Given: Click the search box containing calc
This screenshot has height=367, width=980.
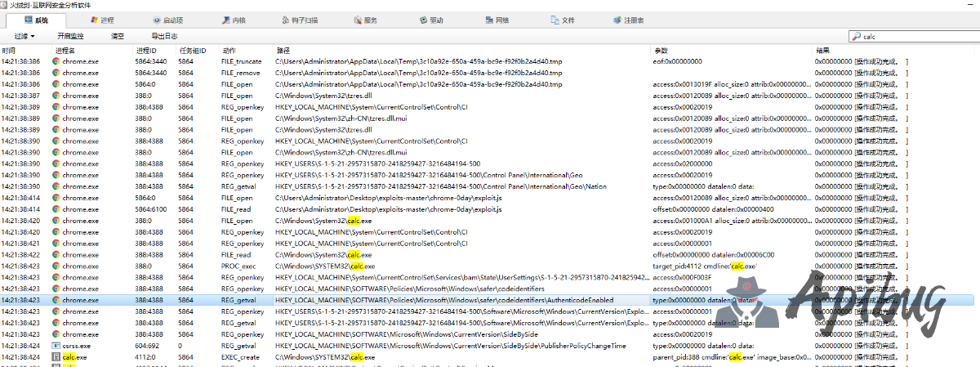Looking at the screenshot, I should 915,36.
